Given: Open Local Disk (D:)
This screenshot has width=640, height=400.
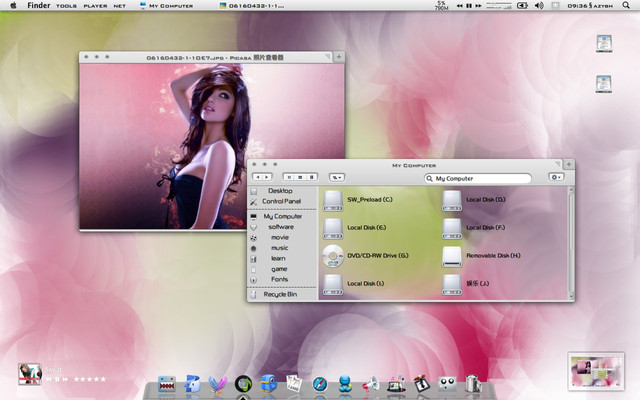Looking at the screenshot, I should click(452, 200).
